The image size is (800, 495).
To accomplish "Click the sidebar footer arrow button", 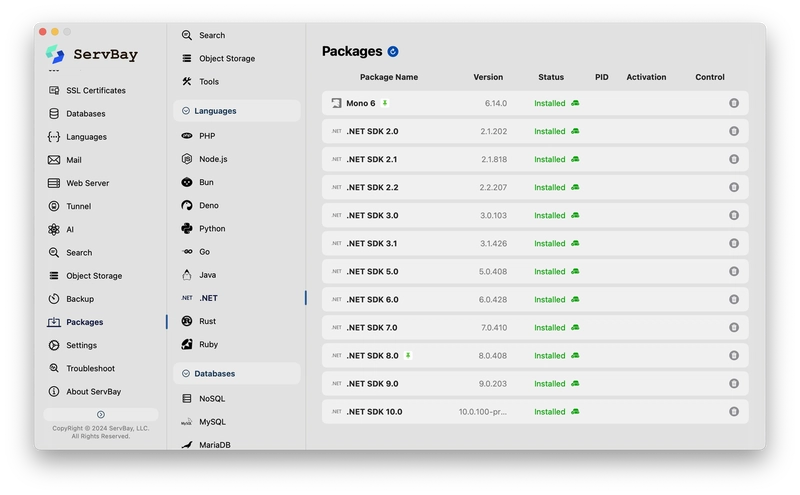I will 100,414.
